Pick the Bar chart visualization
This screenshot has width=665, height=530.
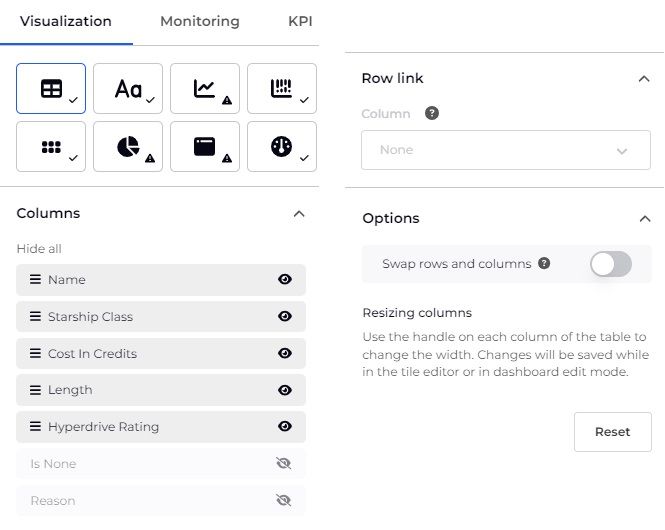click(282, 89)
